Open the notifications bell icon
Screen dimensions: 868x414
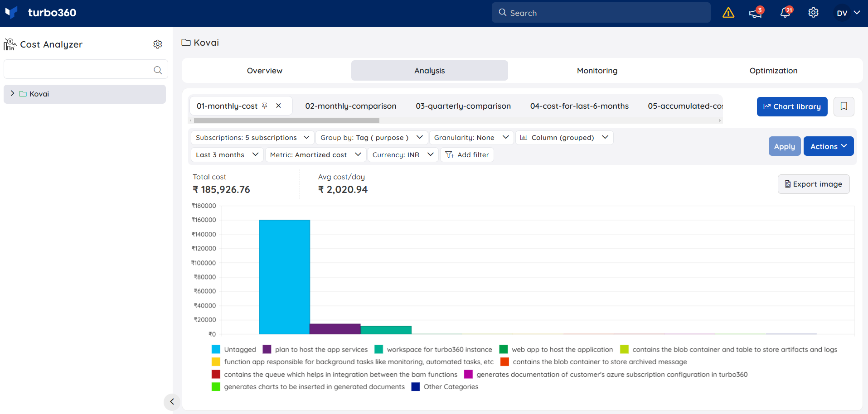tap(786, 13)
